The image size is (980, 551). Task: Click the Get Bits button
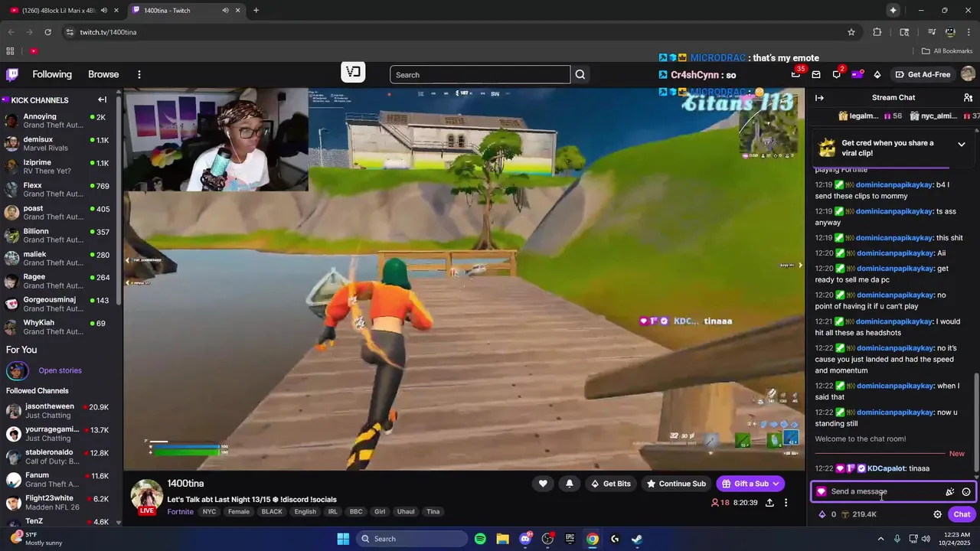610,484
